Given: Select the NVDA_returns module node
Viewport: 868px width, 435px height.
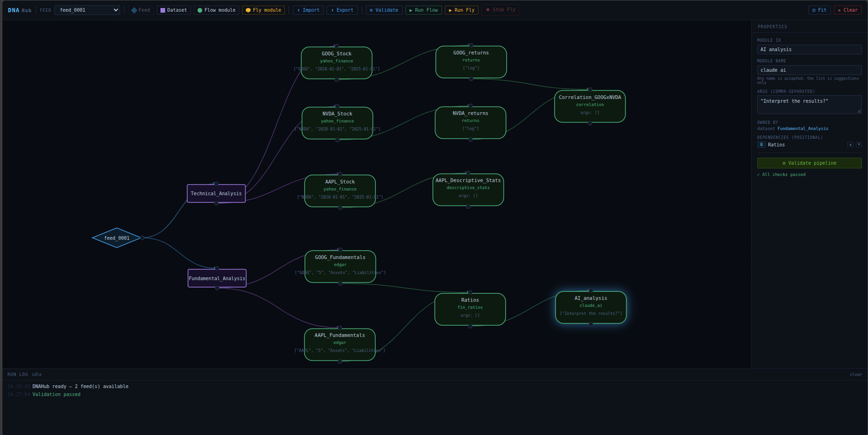Looking at the screenshot, I should (x=471, y=122).
